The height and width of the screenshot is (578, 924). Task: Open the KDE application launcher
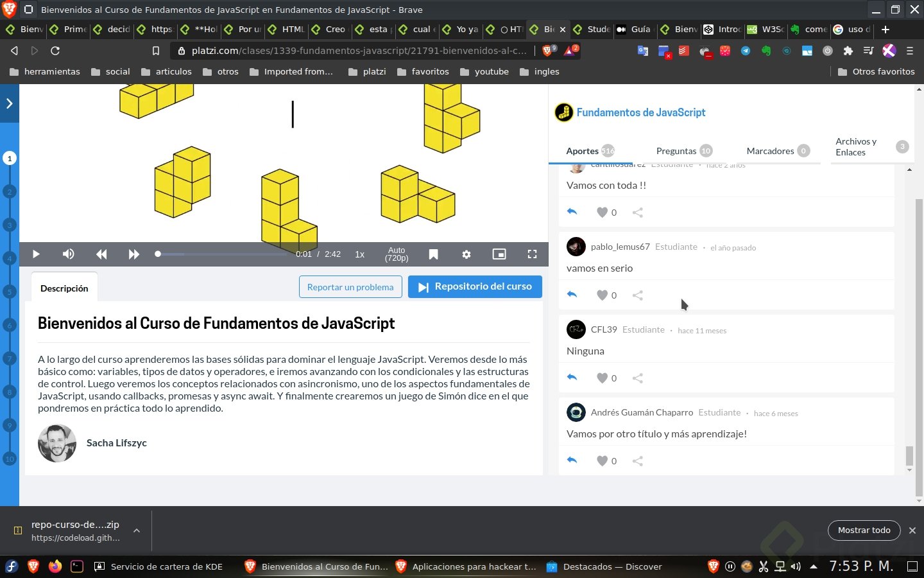point(12,566)
